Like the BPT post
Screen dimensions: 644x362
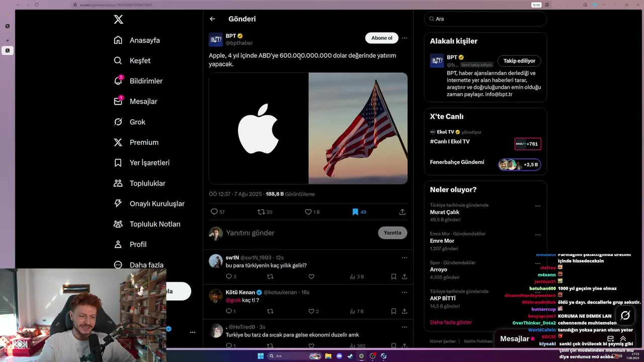click(312, 212)
